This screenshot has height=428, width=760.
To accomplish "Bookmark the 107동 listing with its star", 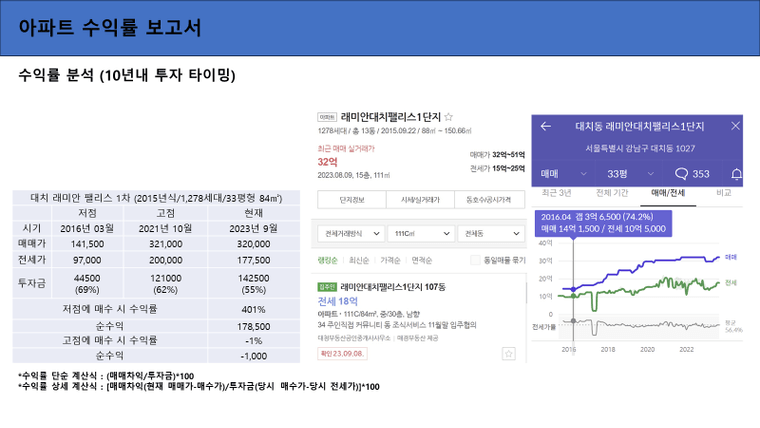I will coord(508,354).
